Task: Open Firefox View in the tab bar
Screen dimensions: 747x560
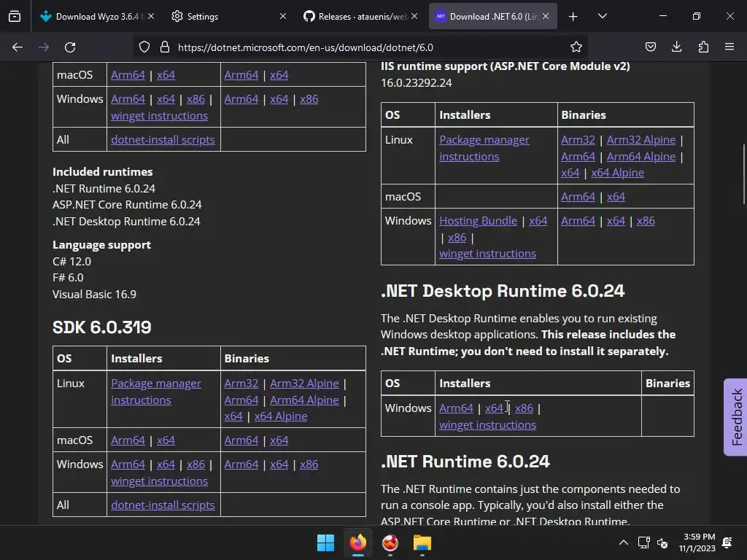Action: pyautogui.click(x=15, y=16)
